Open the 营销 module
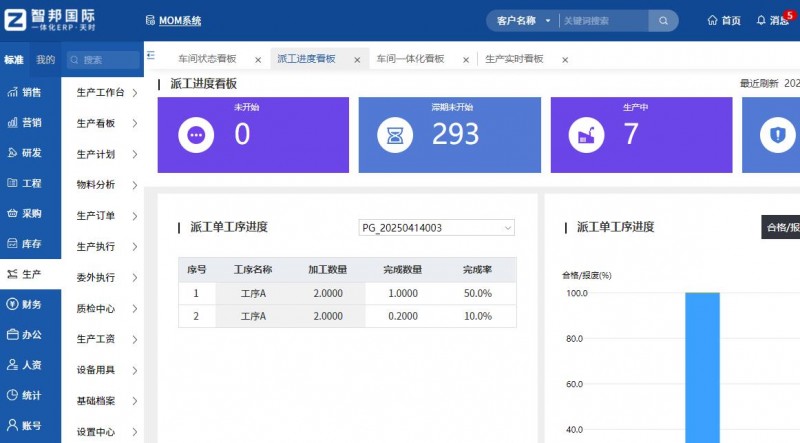 (x=24, y=122)
